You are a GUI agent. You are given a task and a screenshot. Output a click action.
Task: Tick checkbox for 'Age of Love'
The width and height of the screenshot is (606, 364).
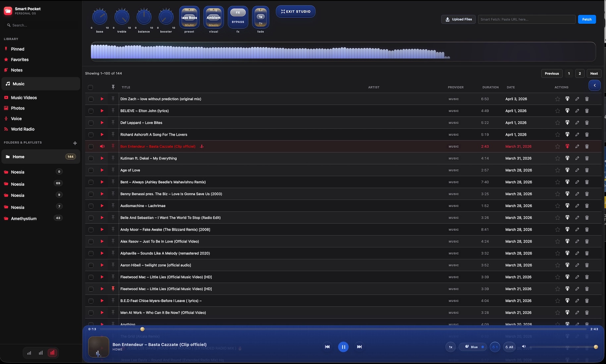click(91, 170)
